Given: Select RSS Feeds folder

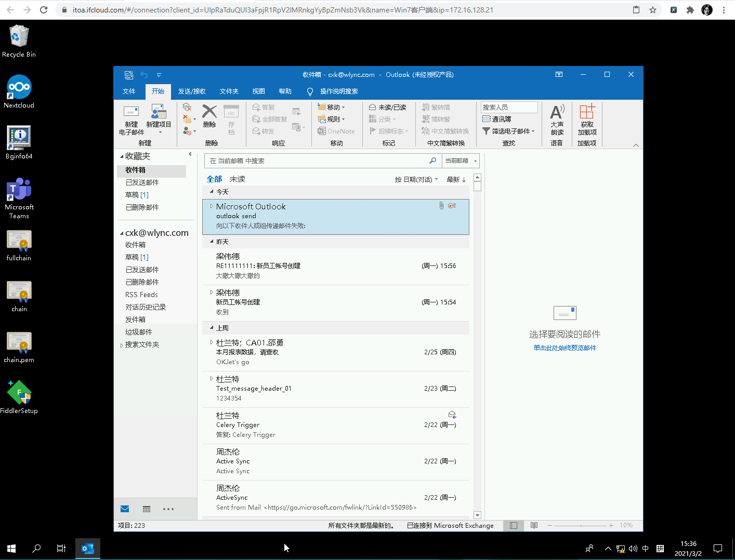Looking at the screenshot, I should (x=141, y=295).
